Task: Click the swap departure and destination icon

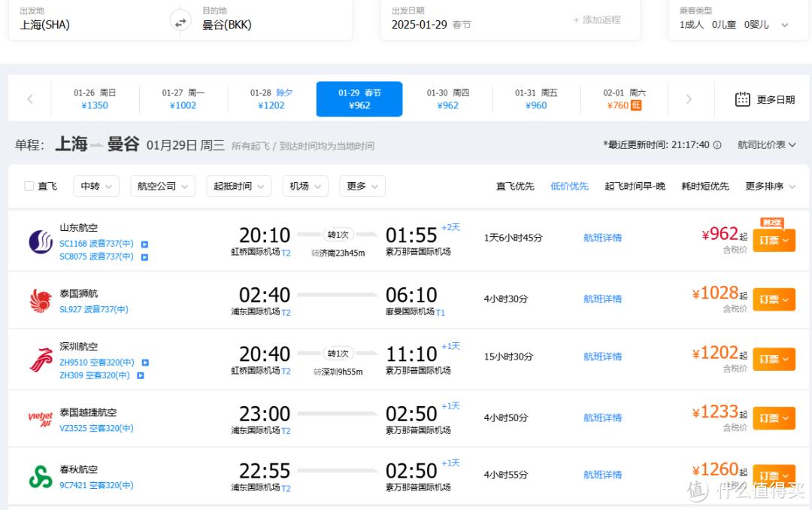Action: tap(180, 22)
